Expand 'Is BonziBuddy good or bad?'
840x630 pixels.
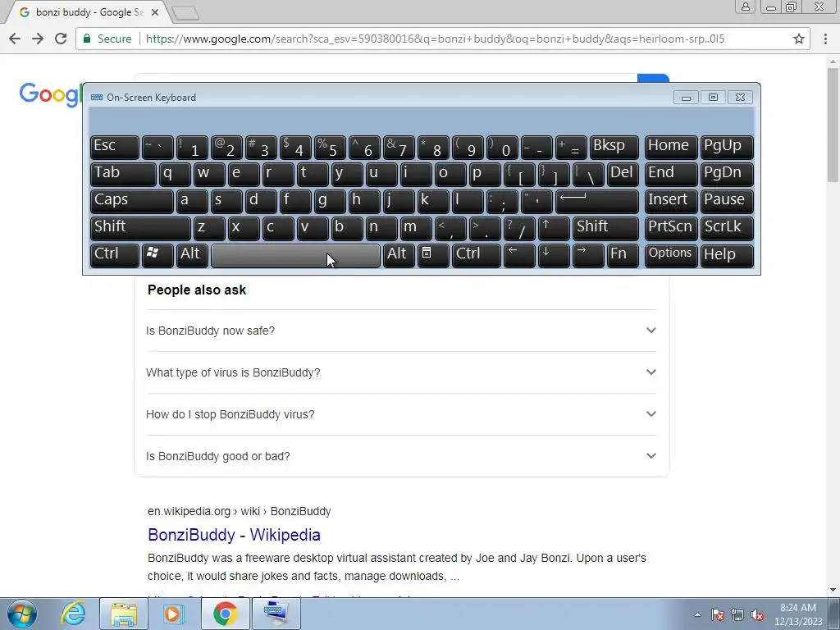click(x=401, y=456)
